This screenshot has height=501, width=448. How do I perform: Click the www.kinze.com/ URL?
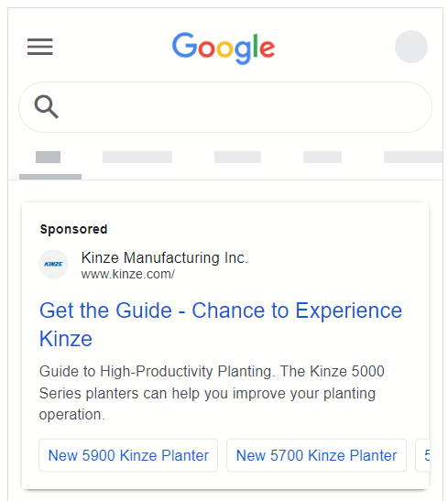pyautogui.click(x=128, y=274)
